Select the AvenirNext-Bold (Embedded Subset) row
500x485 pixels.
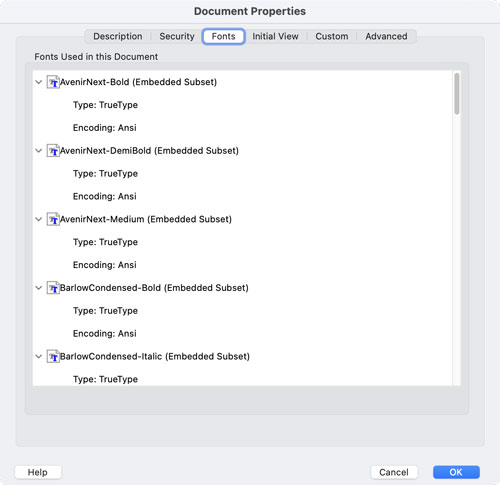(x=243, y=82)
